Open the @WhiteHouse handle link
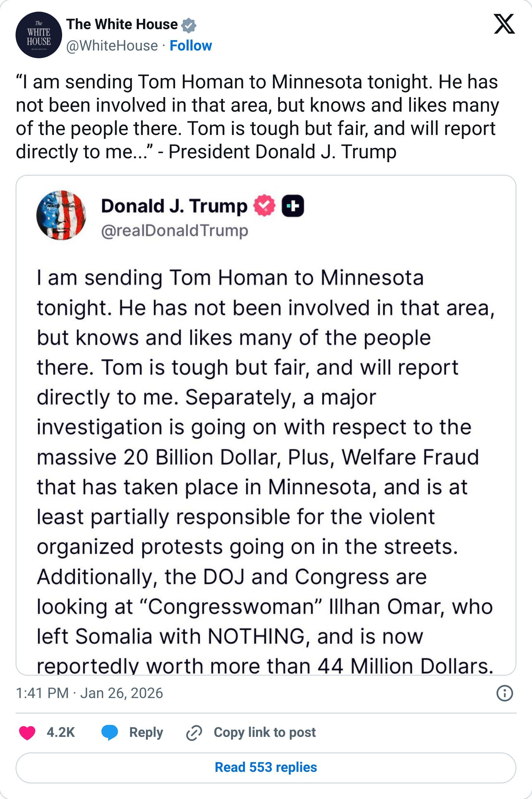The image size is (532, 799). pos(112,46)
